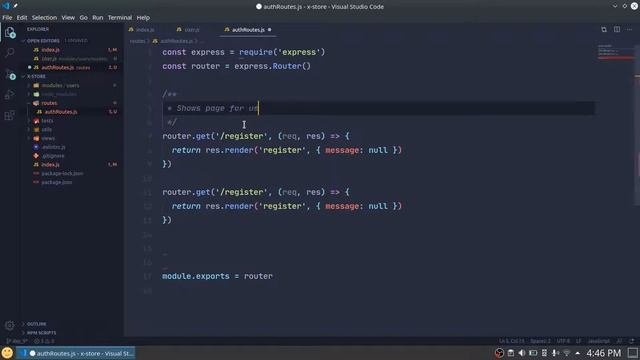Click the UTF-8 encoding in status bar
The image size is (640, 360).
[x=563, y=341]
